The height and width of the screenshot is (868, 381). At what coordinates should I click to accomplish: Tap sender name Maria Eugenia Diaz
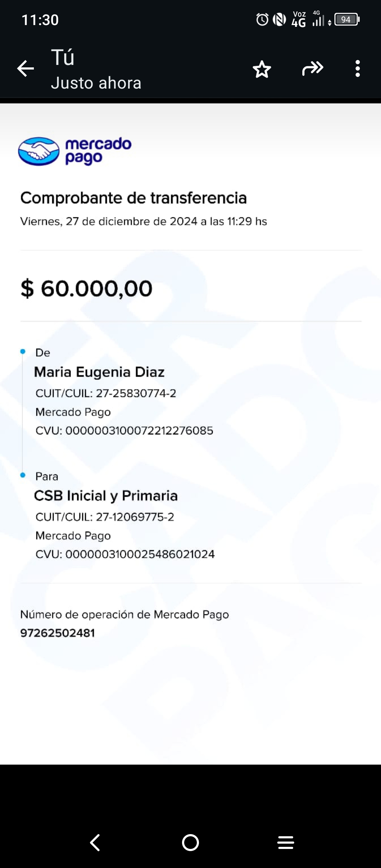[99, 372]
